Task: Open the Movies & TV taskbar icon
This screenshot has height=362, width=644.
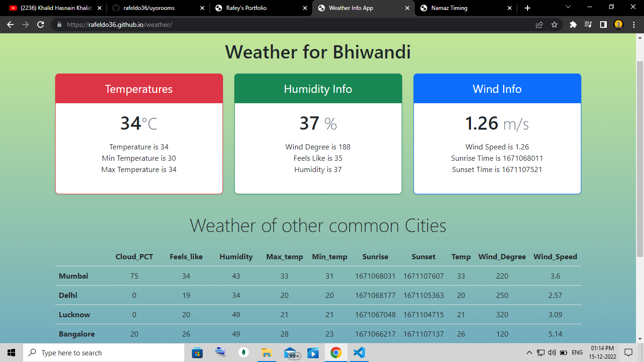Action: pos(313,353)
